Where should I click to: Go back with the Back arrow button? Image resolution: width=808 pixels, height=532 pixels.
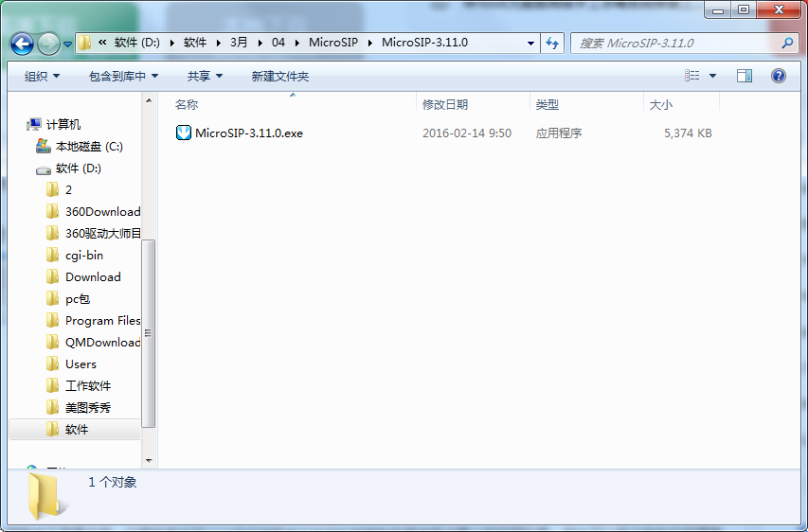22,44
